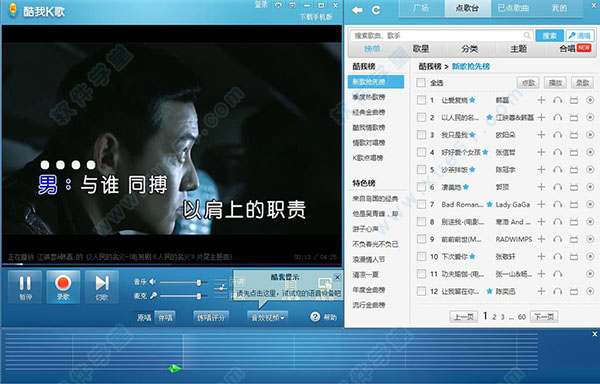Expand the 音效视频 dropdown
Screen dimensions: 600x384
click(x=267, y=317)
